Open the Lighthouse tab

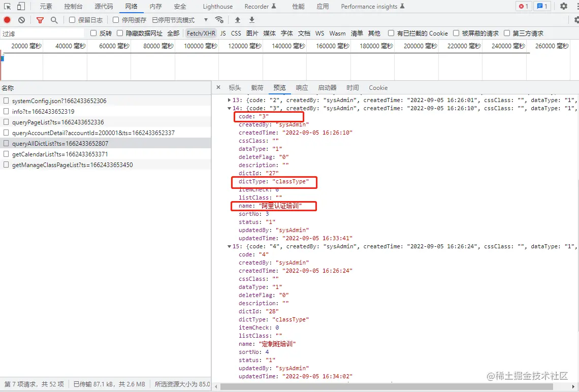click(217, 6)
